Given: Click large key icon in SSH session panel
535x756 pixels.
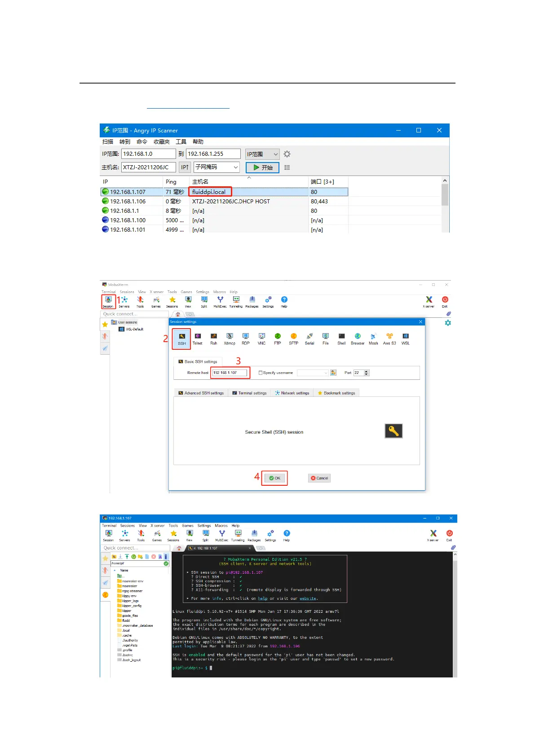Looking at the screenshot, I should [394, 431].
